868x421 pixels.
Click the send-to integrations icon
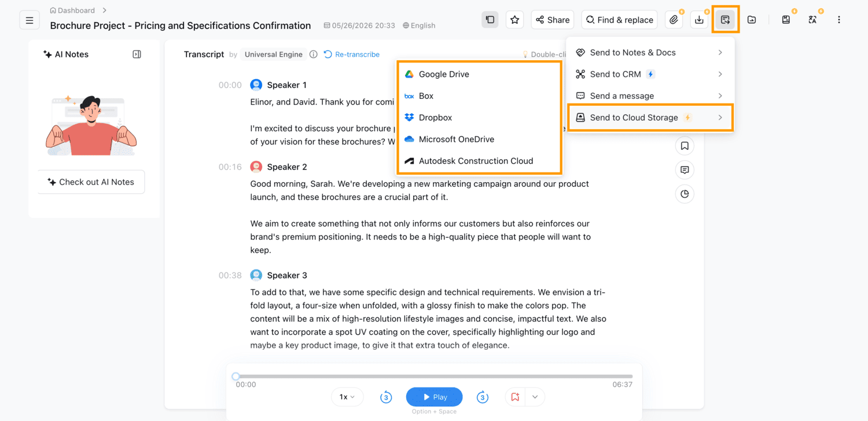[725, 20]
